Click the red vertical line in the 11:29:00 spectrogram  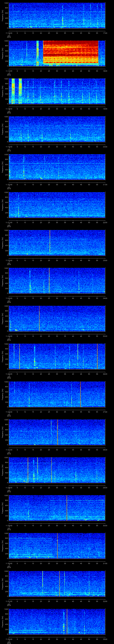[x=67, y=508]
